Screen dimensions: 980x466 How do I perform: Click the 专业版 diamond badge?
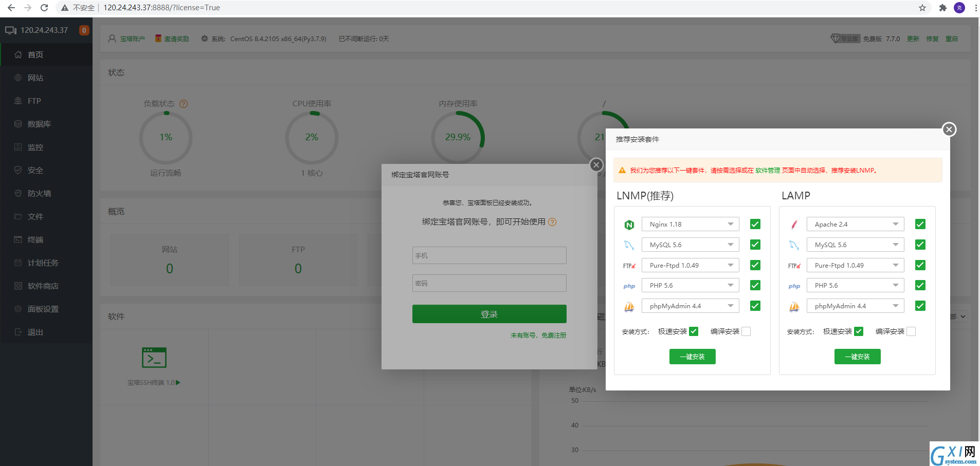[x=845, y=39]
